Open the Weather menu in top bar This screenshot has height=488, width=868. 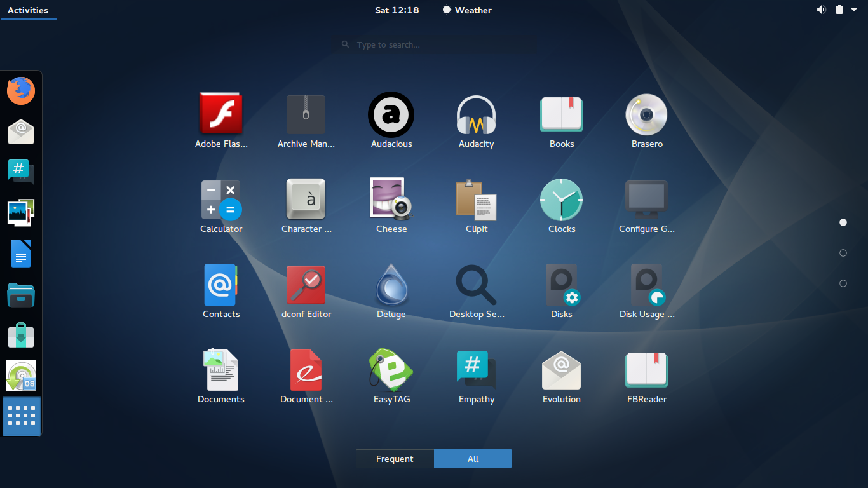click(467, 10)
